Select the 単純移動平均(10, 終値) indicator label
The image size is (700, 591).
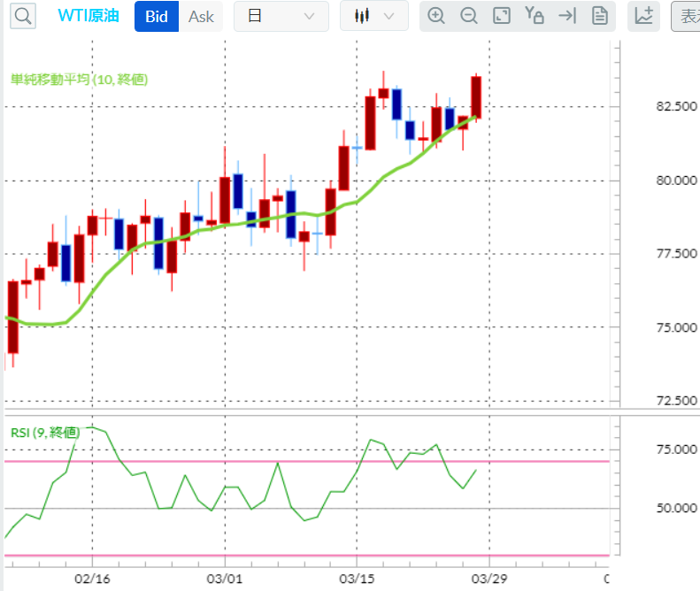pos(80,80)
